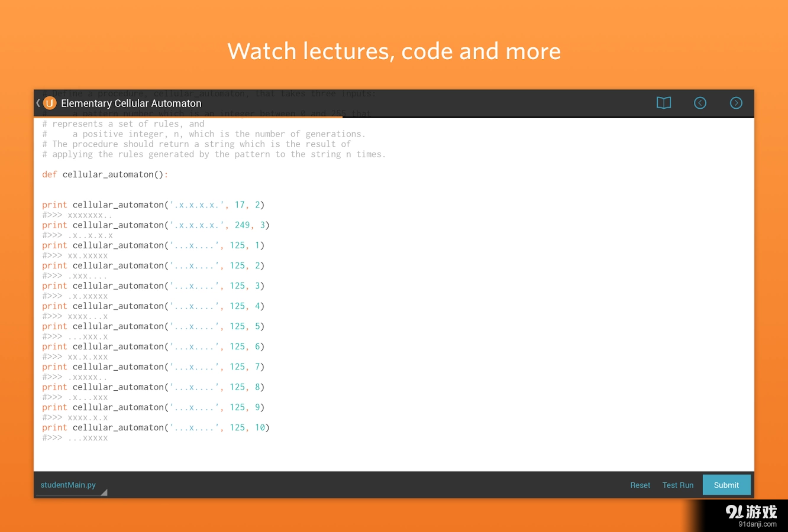Reset the code editor
Viewport: 788px width, 532px height.
click(640, 485)
